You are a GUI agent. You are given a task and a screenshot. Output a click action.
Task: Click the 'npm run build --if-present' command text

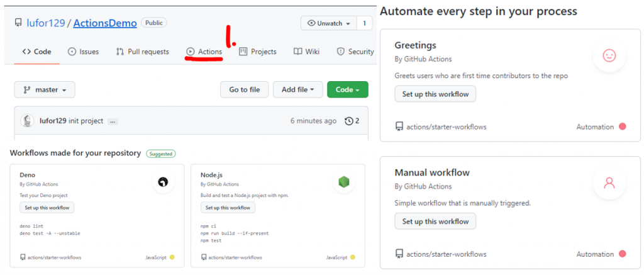[235, 233]
